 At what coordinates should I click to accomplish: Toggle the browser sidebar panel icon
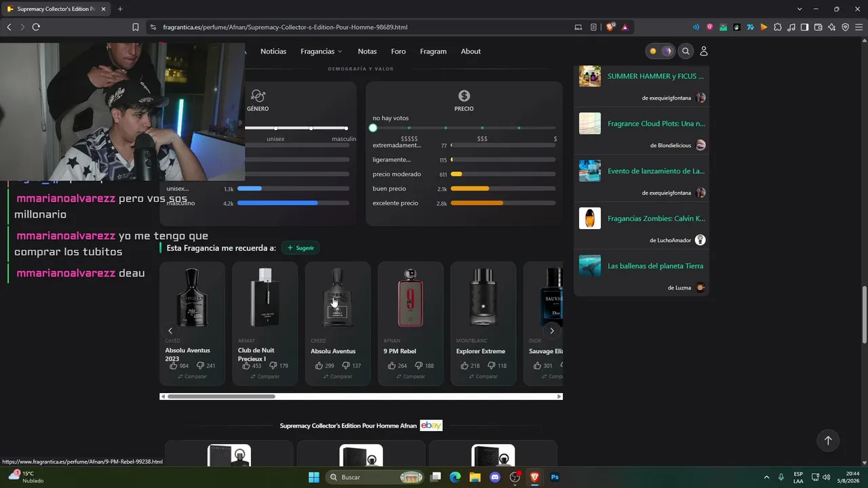(804, 27)
